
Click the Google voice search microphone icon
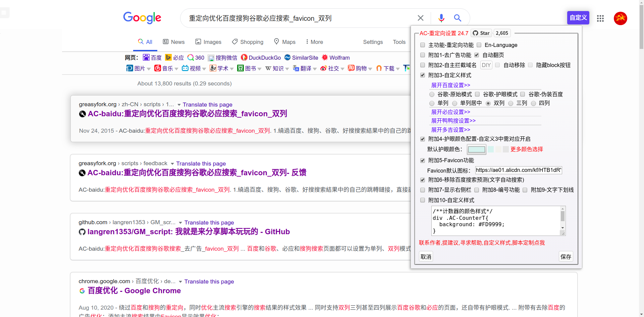pos(441,18)
